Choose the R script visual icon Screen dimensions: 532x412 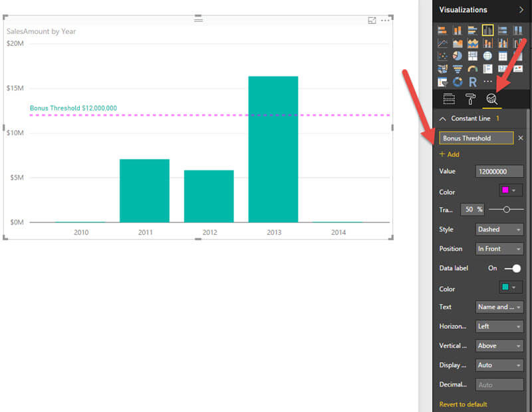(473, 82)
